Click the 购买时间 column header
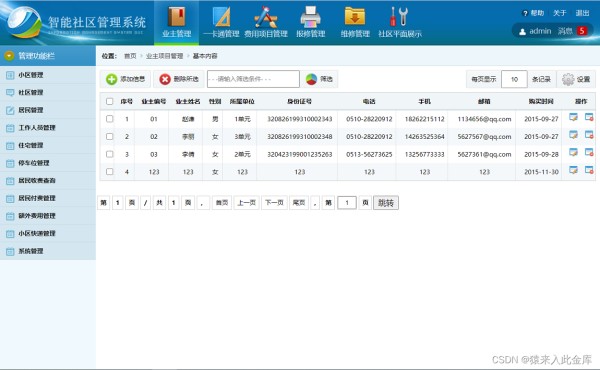The width and height of the screenshot is (600, 370). point(541,101)
